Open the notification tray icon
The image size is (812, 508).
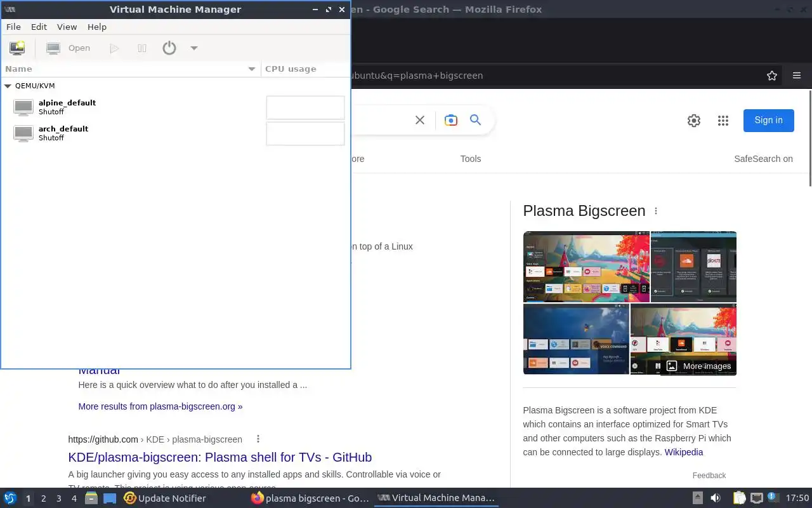(773, 498)
